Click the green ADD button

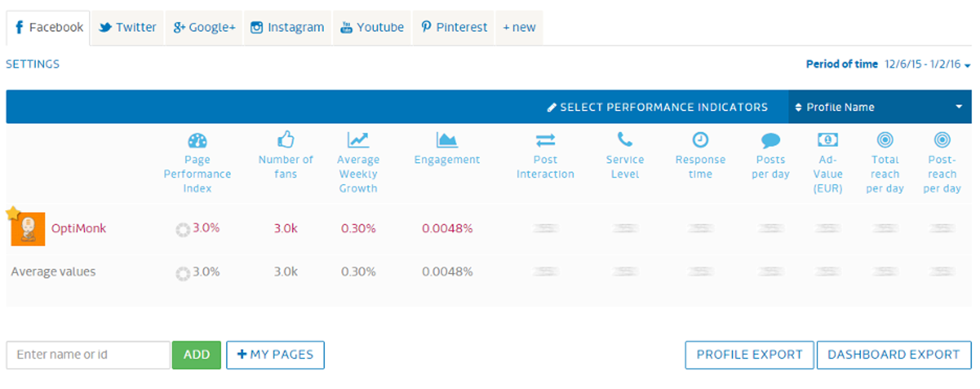(x=196, y=355)
